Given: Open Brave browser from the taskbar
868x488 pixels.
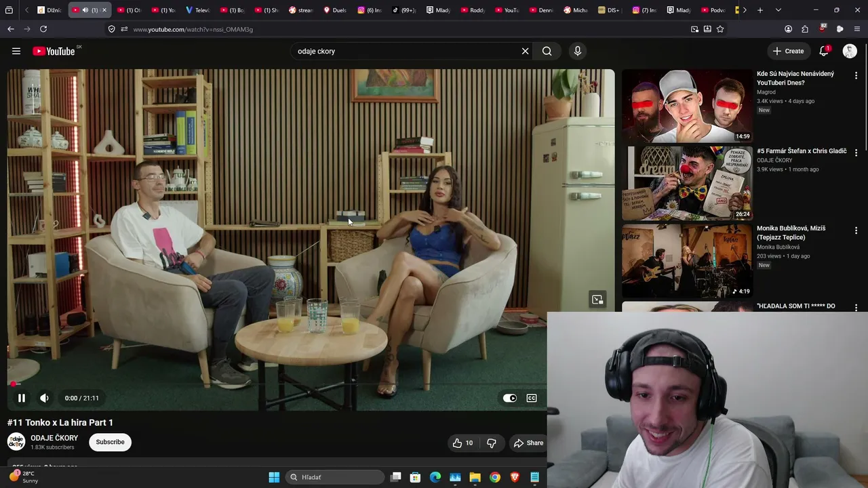Looking at the screenshot, I should [x=515, y=477].
